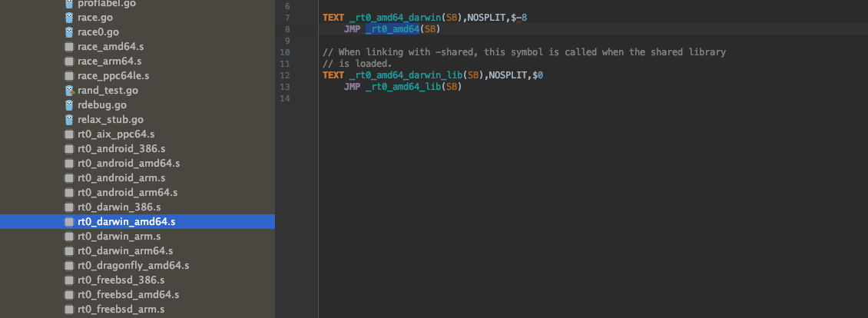868x318 pixels.
Task: Click line number 9 in the gutter
Action: (287, 41)
